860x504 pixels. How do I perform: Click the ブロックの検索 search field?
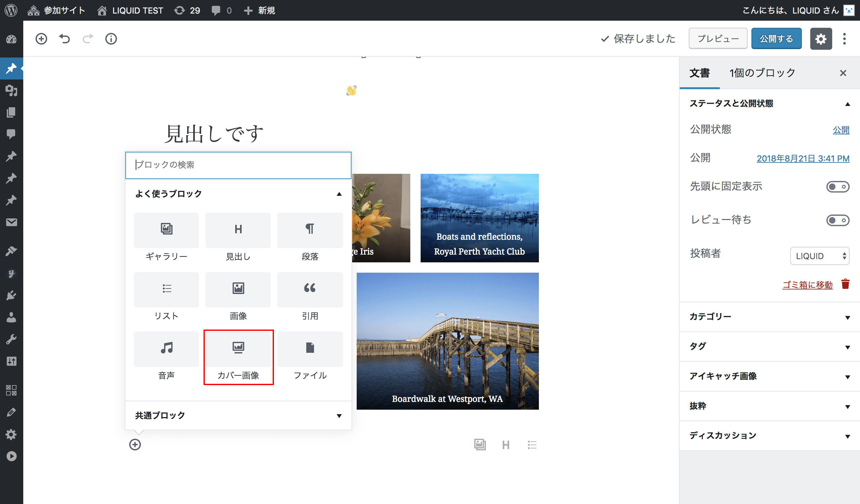point(238,165)
